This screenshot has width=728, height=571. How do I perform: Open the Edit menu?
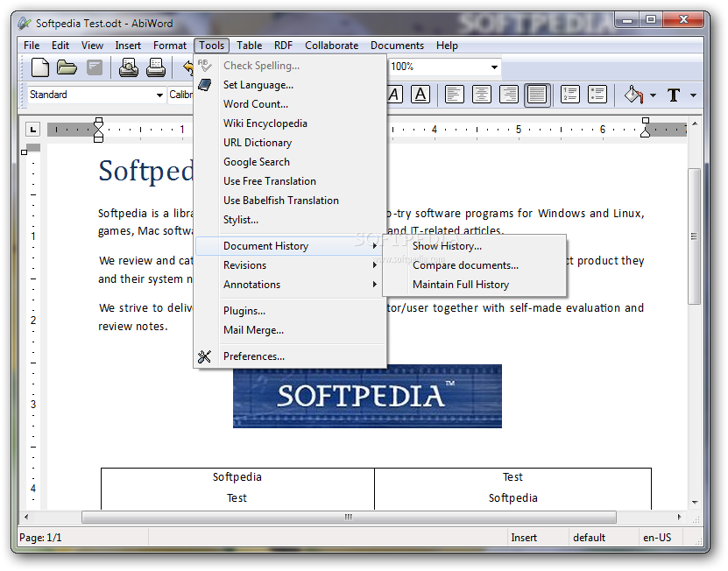(60, 46)
